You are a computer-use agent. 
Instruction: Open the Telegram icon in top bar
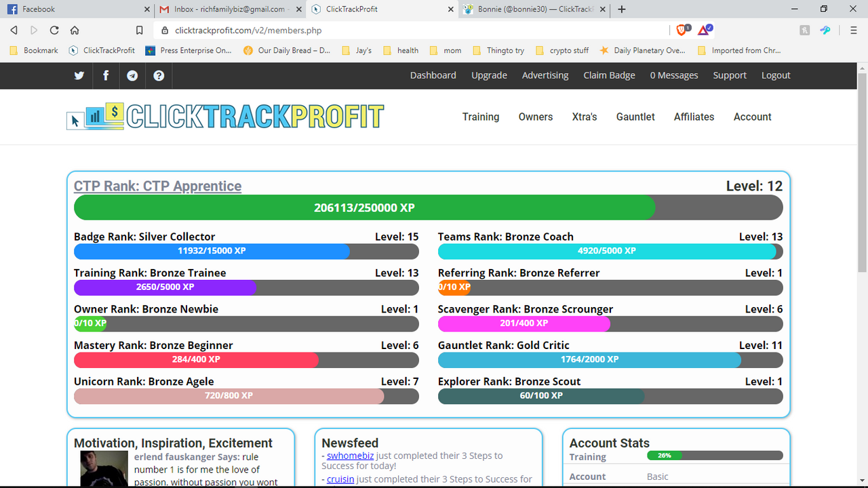point(132,75)
